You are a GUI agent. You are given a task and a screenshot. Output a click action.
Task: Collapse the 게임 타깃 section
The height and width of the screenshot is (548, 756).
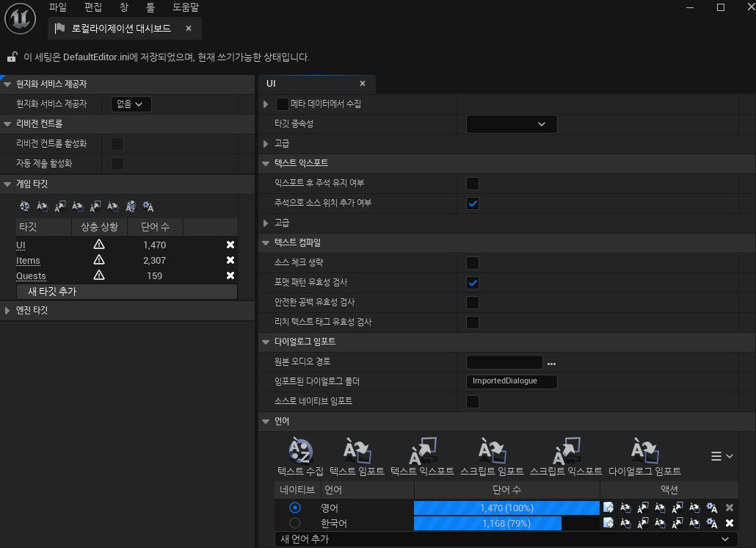tap(7, 184)
